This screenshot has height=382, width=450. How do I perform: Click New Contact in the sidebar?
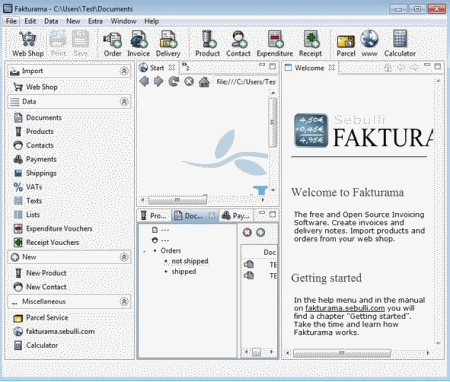click(40, 287)
